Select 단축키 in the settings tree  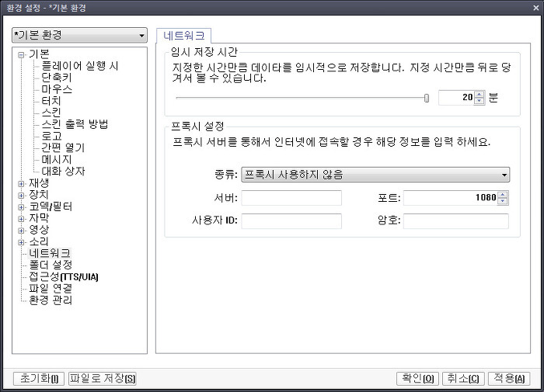(57, 78)
